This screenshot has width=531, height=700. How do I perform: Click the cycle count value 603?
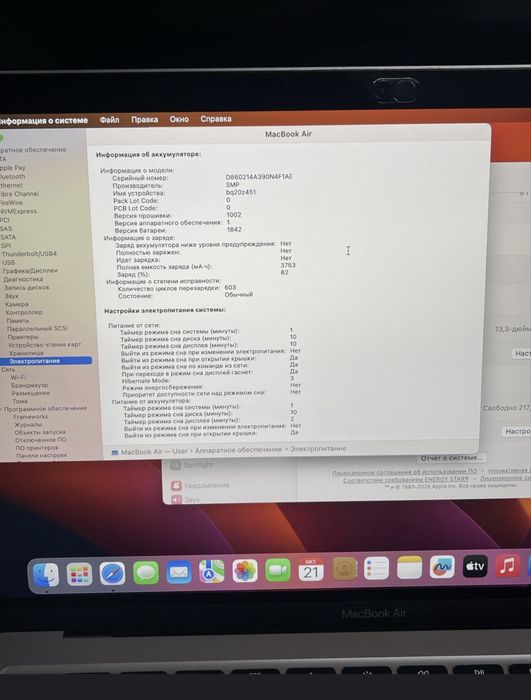(x=230, y=288)
